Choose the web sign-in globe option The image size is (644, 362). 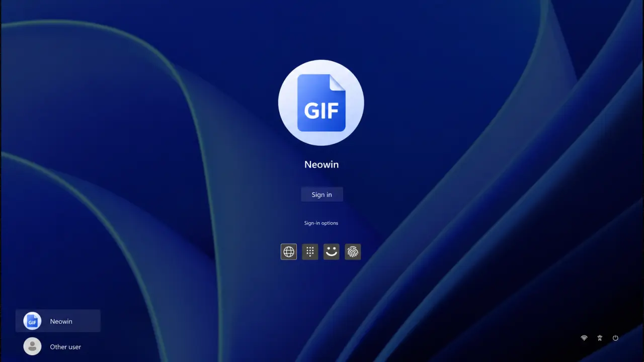click(289, 252)
